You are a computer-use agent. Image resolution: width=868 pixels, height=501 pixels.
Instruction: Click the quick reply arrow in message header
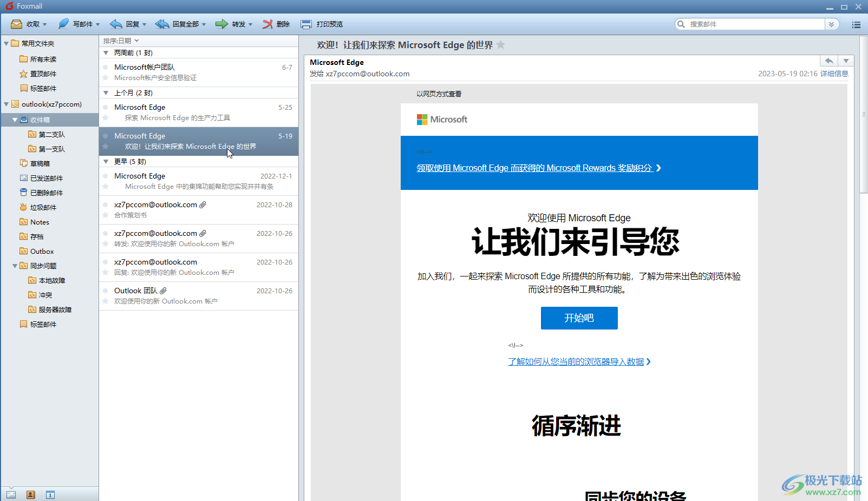[828, 61]
